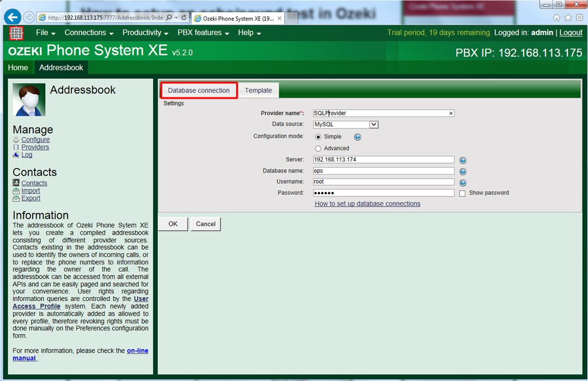Image resolution: width=588 pixels, height=381 pixels.
Task: Go to the Home tab
Action: click(x=18, y=67)
